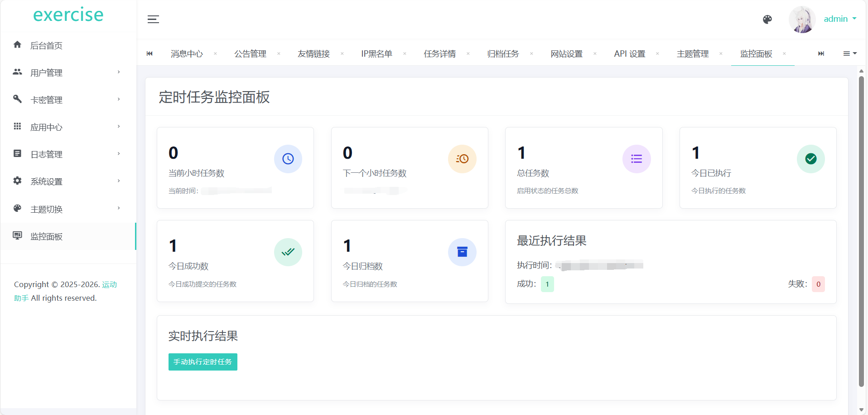Click the admin avatar picture
Screen dimensions: 868x415
(801, 20)
